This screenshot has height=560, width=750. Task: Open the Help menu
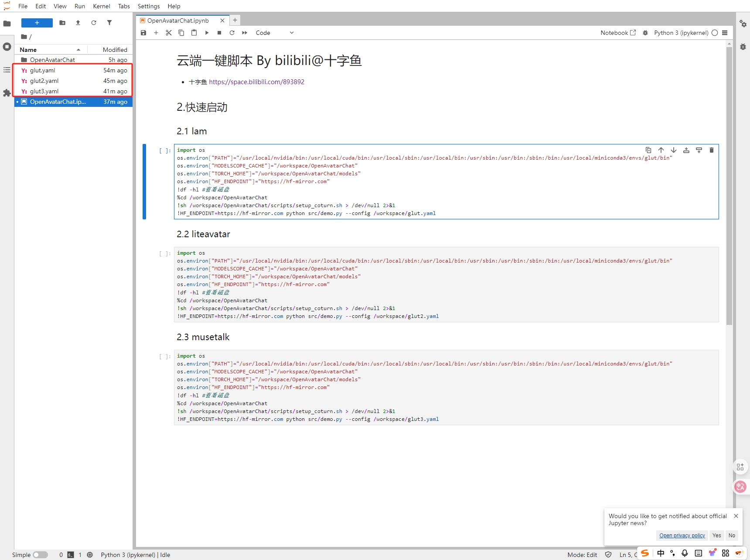click(x=174, y=6)
